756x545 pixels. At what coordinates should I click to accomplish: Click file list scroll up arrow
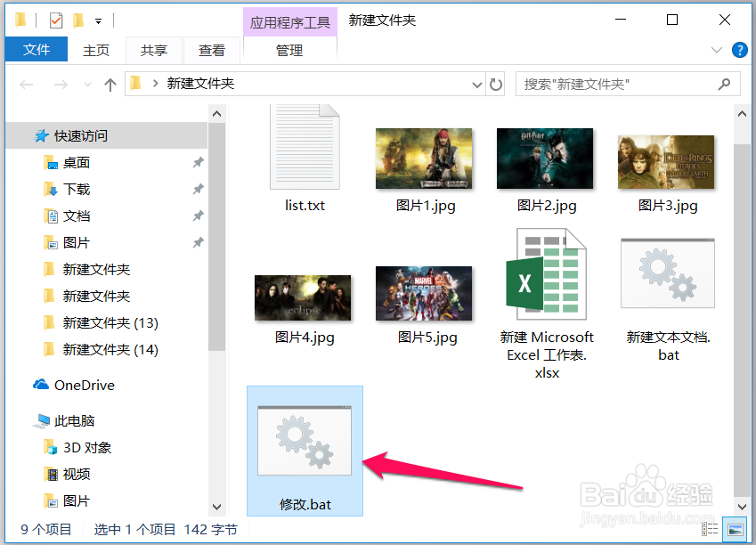pos(742,114)
